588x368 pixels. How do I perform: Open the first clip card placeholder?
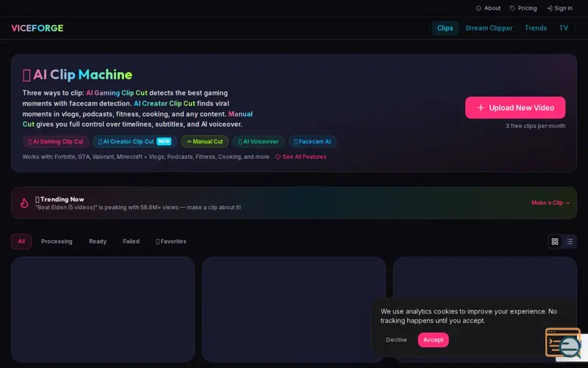(103, 309)
